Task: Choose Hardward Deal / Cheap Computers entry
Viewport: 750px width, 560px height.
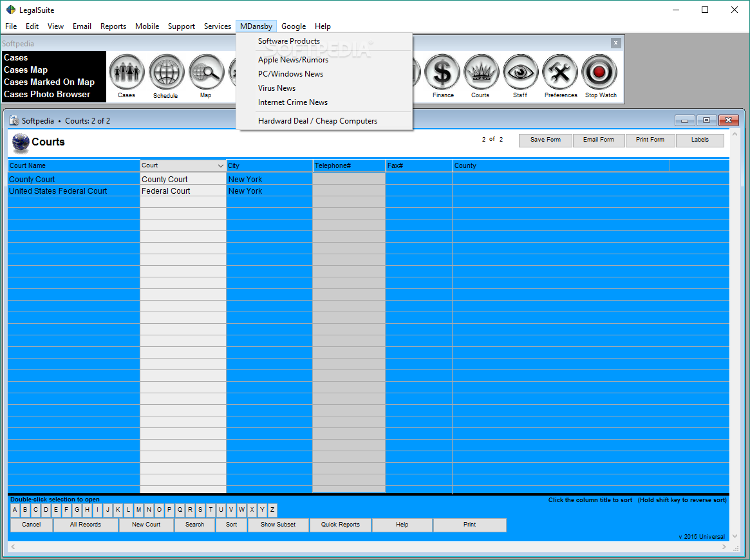Action: pyautogui.click(x=324, y=121)
